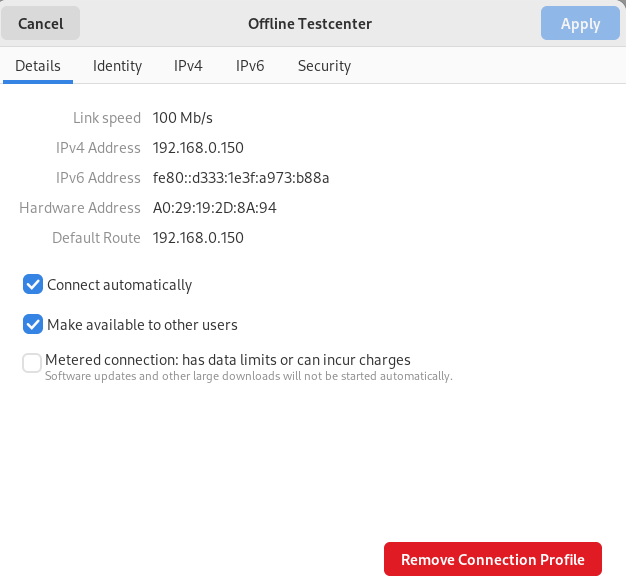The image size is (626, 585).
Task: Click the Default Route value 192.168.0.150
Action: tap(198, 238)
